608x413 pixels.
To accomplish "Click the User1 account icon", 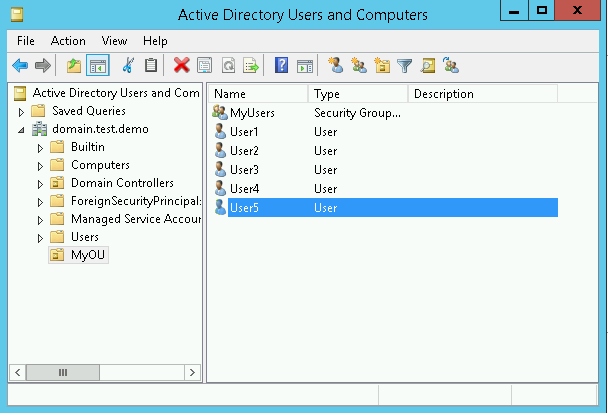I will (220, 131).
